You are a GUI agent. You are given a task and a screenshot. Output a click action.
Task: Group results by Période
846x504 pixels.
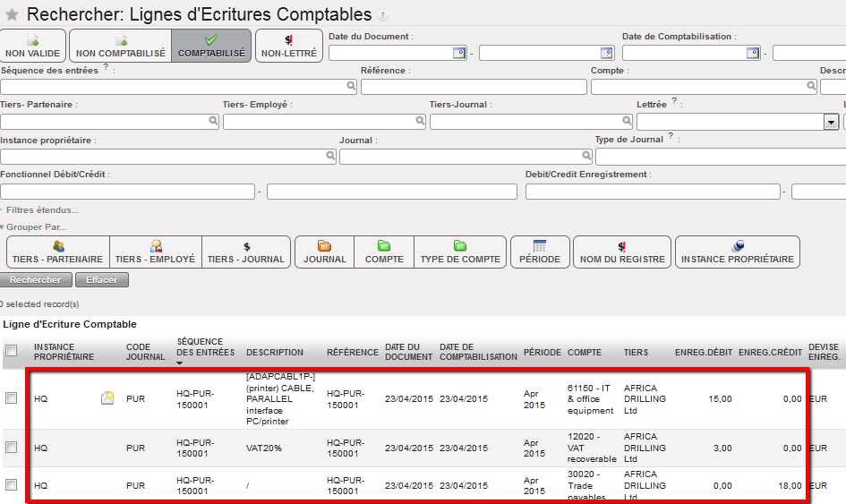539,252
